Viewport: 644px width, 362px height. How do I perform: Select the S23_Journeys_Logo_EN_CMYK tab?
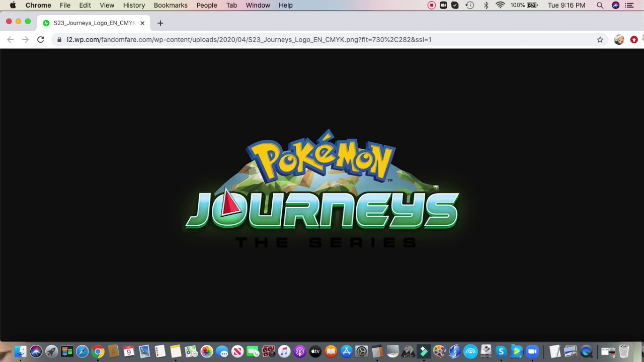point(94,23)
